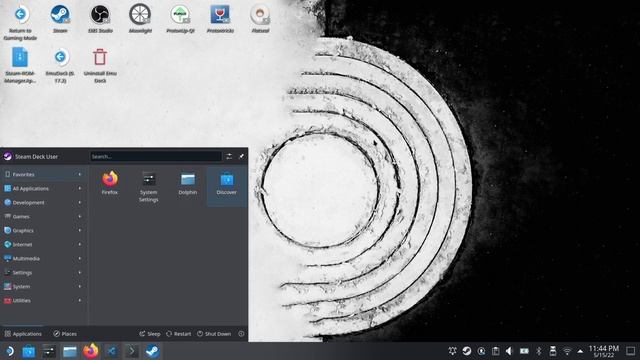Click the Steam tray icon
Image resolution: width=640 pixels, height=360 pixels.
(467, 351)
